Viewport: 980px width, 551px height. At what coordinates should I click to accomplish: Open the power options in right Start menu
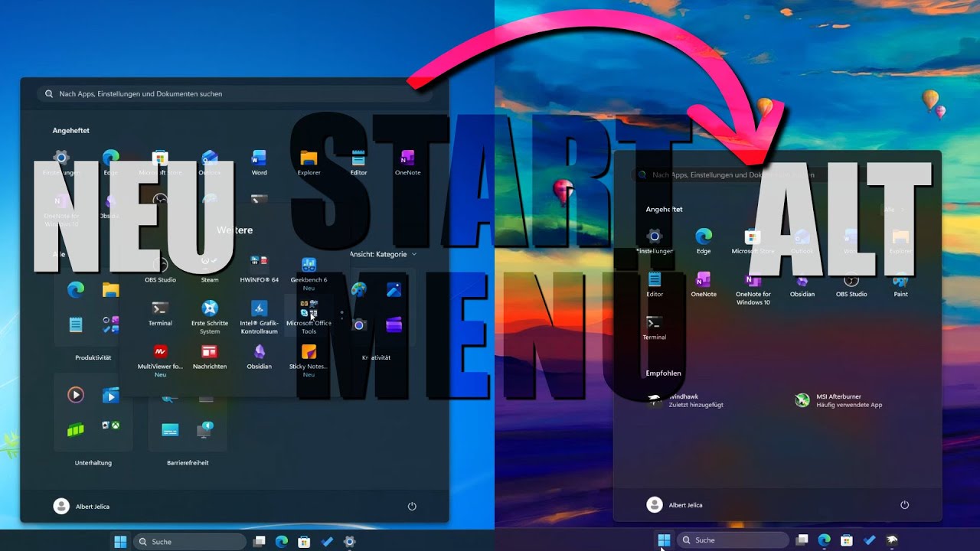point(904,505)
